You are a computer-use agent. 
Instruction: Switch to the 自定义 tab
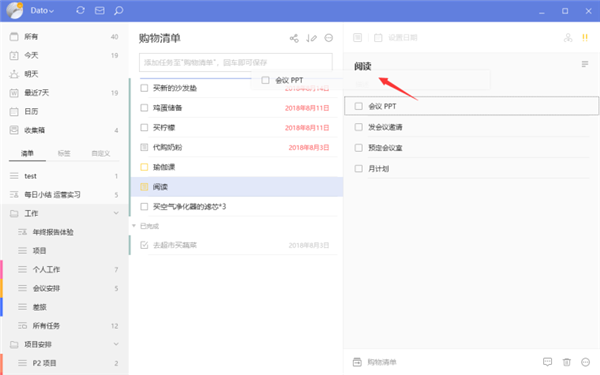pyautogui.click(x=101, y=153)
